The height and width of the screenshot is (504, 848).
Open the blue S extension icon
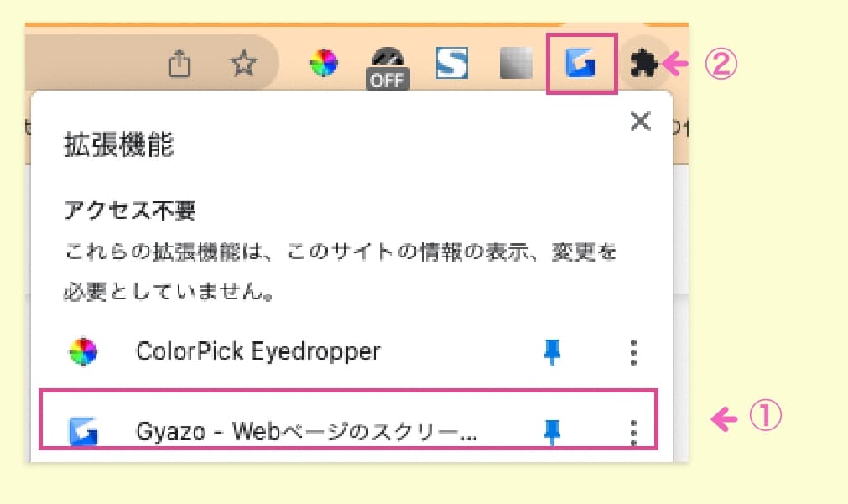point(452,63)
